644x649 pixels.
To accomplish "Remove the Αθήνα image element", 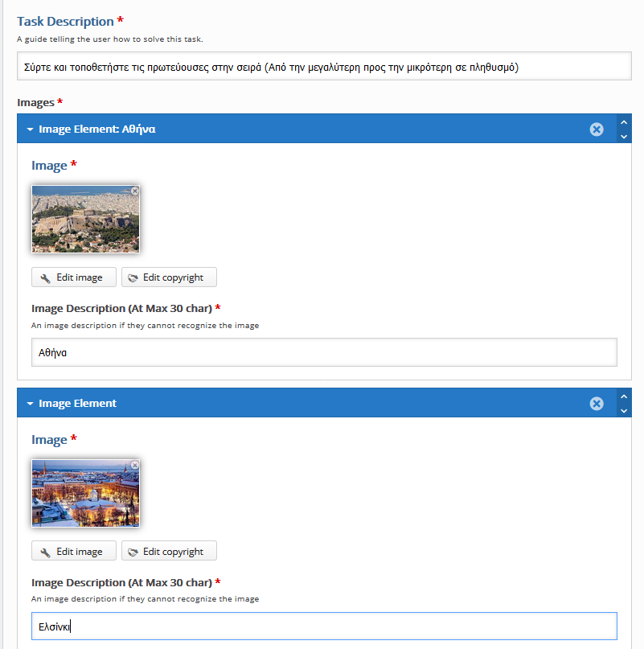I will coord(597,129).
